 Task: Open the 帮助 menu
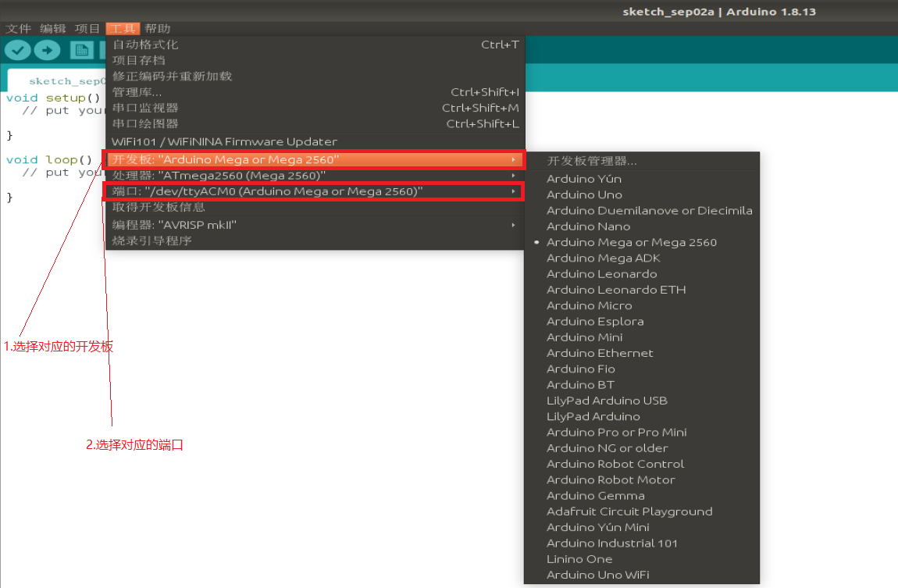click(157, 29)
